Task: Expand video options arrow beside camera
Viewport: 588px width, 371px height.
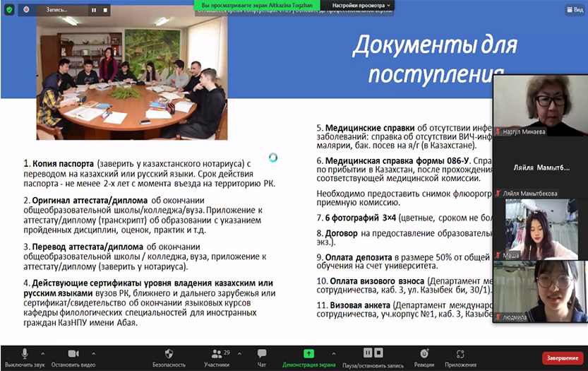Action: pyautogui.click(x=92, y=352)
